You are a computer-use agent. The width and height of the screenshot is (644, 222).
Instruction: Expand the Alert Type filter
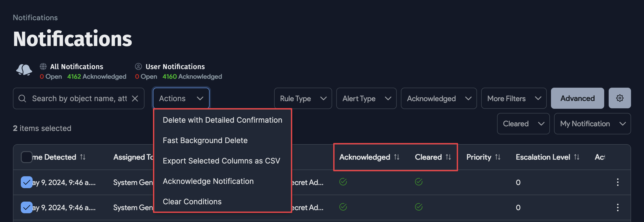coord(366,98)
